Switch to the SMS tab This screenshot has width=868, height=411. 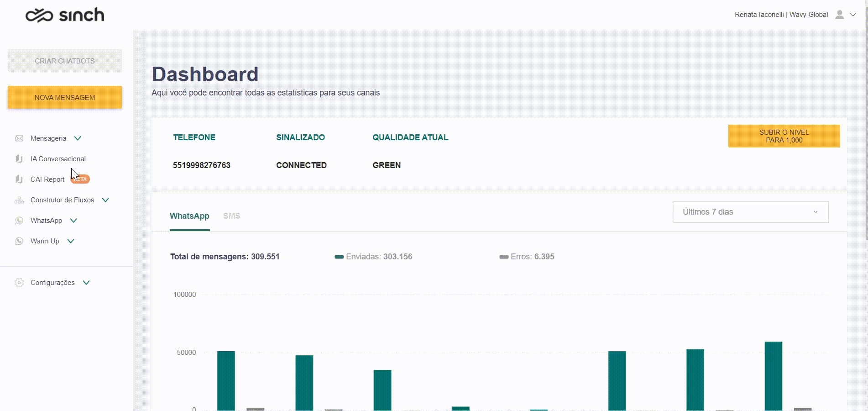point(232,216)
